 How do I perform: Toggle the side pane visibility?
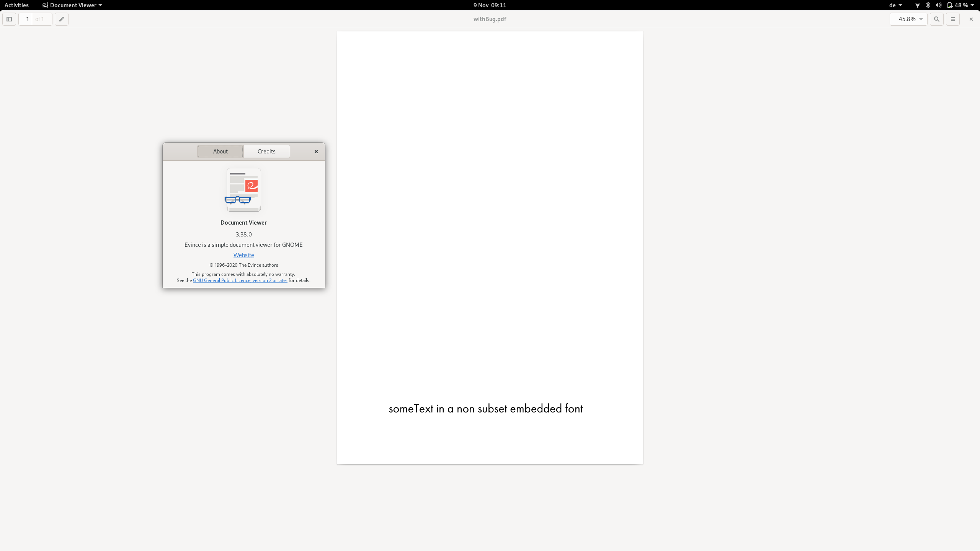tap(9, 19)
